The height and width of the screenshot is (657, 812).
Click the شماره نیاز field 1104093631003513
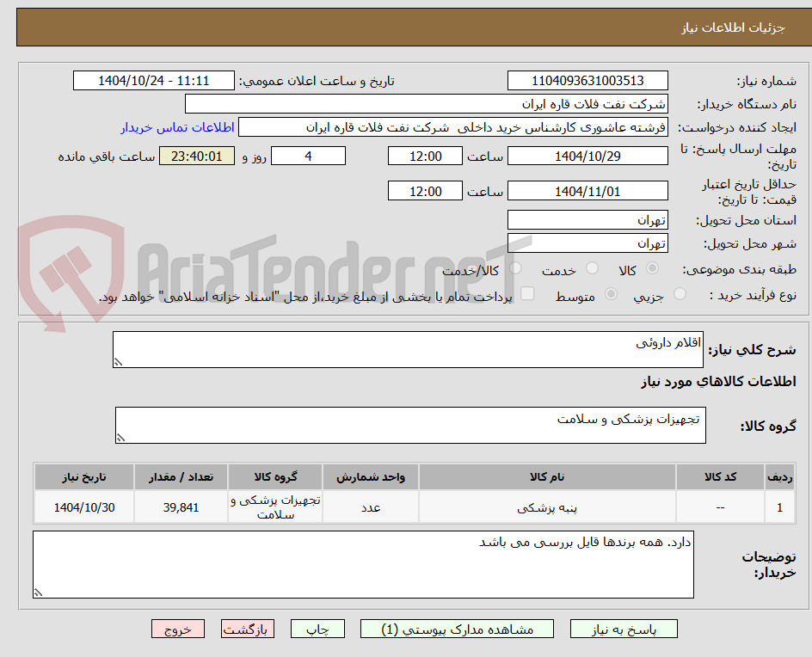point(587,81)
